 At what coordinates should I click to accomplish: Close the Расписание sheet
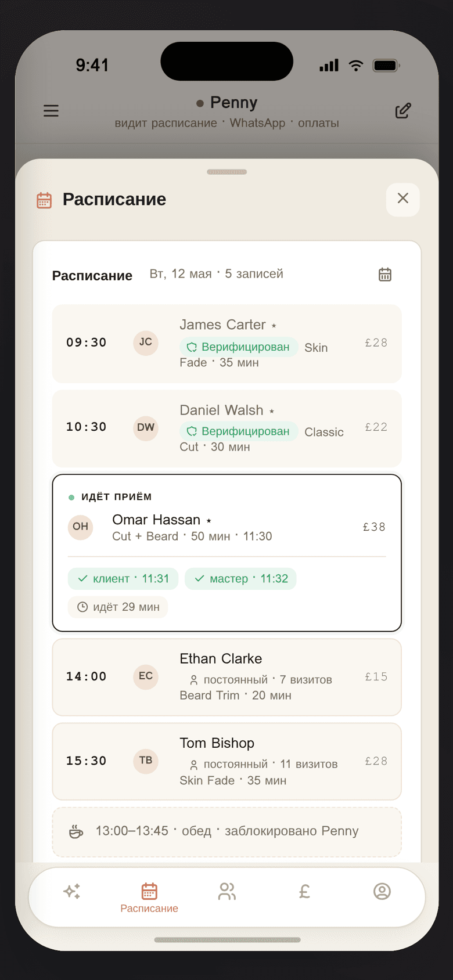[403, 199]
